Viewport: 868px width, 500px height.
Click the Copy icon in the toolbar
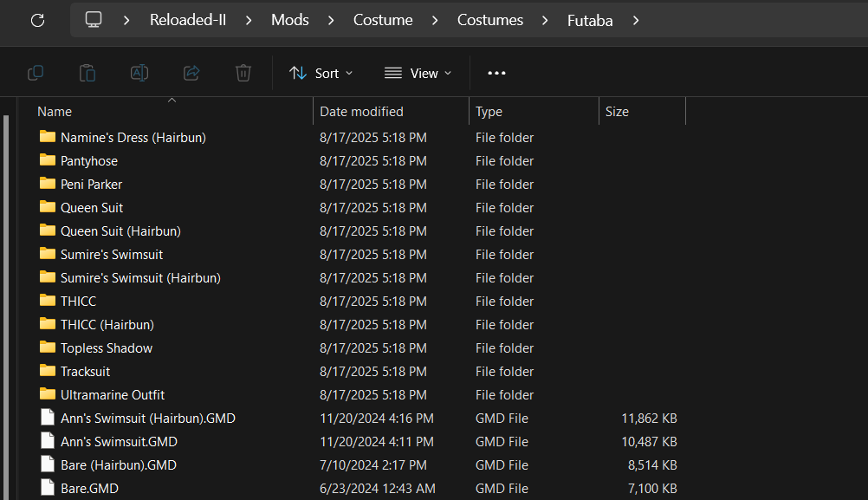point(36,73)
